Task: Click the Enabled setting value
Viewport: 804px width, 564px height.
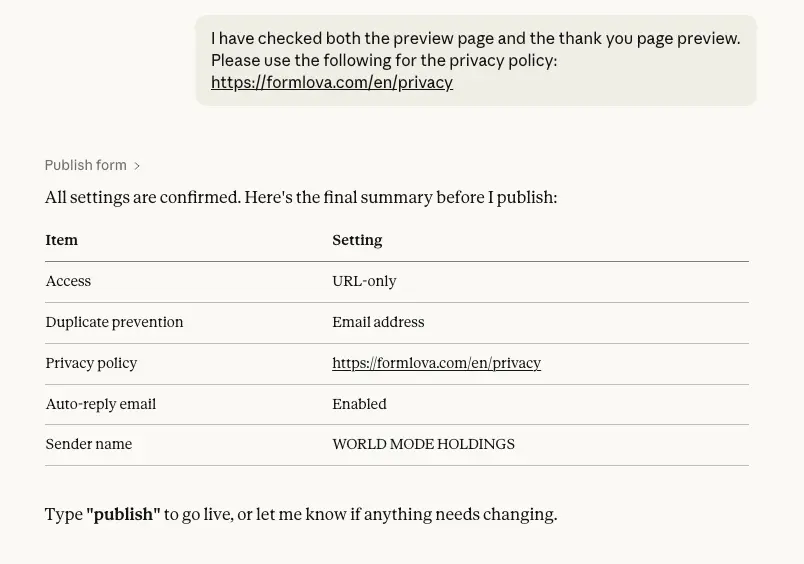Action: (359, 404)
